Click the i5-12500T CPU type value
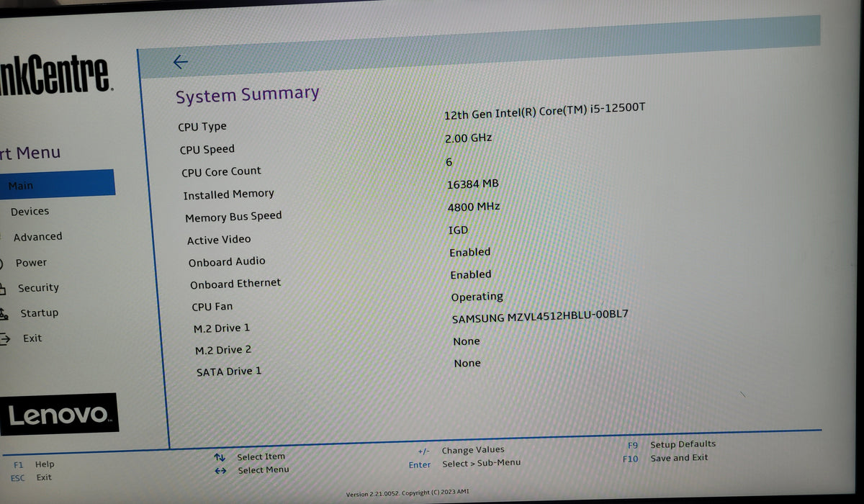 click(x=546, y=113)
